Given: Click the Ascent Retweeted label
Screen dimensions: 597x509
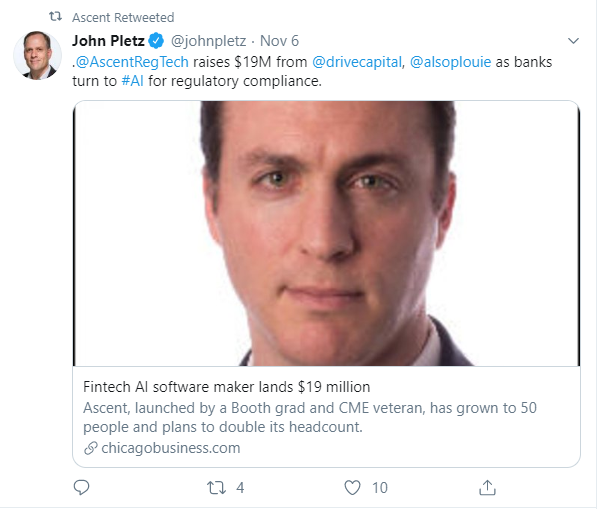Looking at the screenshot, I should (x=123, y=17).
